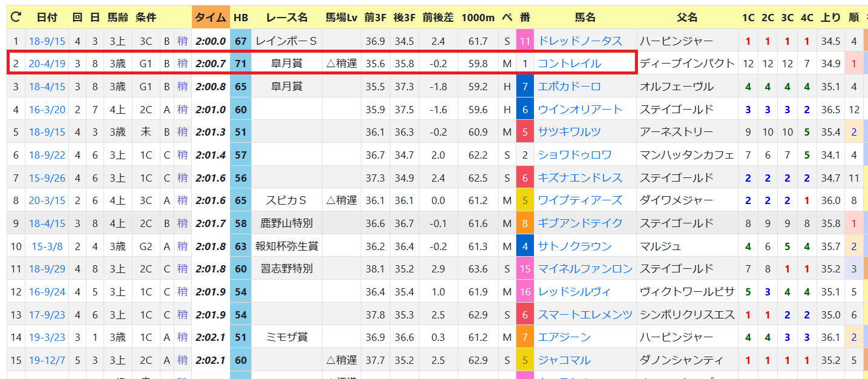Open horse link サツキワルツ
868x379 pixels.
(x=570, y=132)
